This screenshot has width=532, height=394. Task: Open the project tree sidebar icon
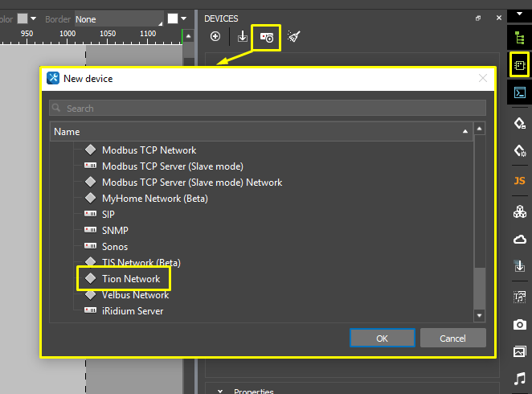click(x=519, y=37)
